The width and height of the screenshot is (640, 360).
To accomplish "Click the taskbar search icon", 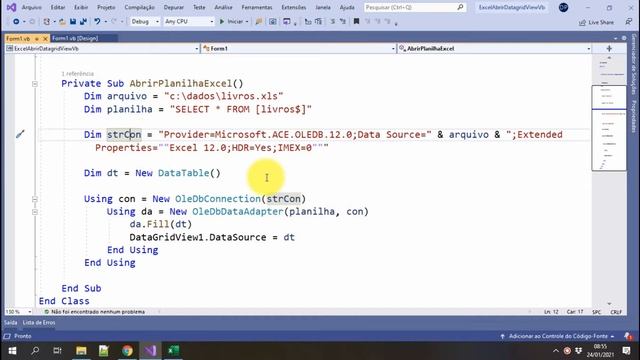I will pos(35,351).
